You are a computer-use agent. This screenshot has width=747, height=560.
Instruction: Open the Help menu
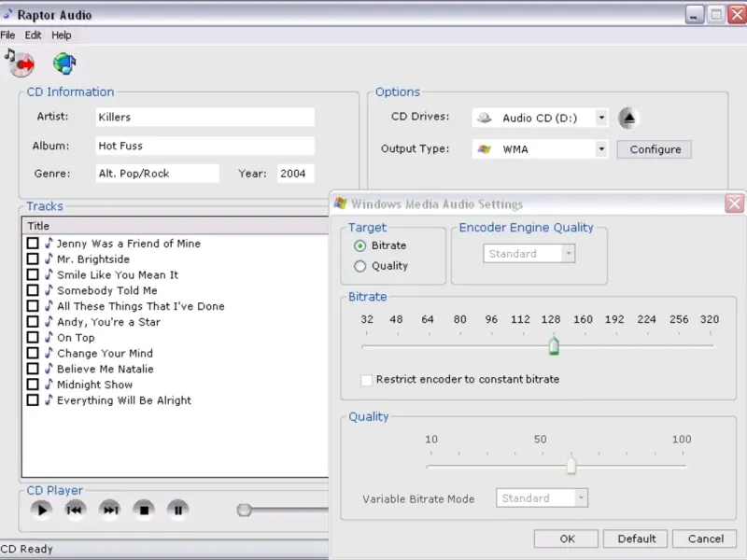[x=62, y=35]
